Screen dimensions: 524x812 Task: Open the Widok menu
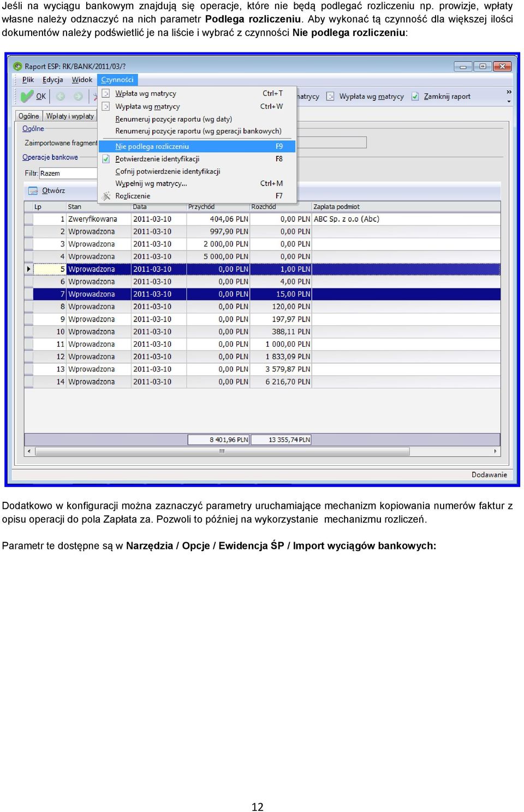[82, 80]
